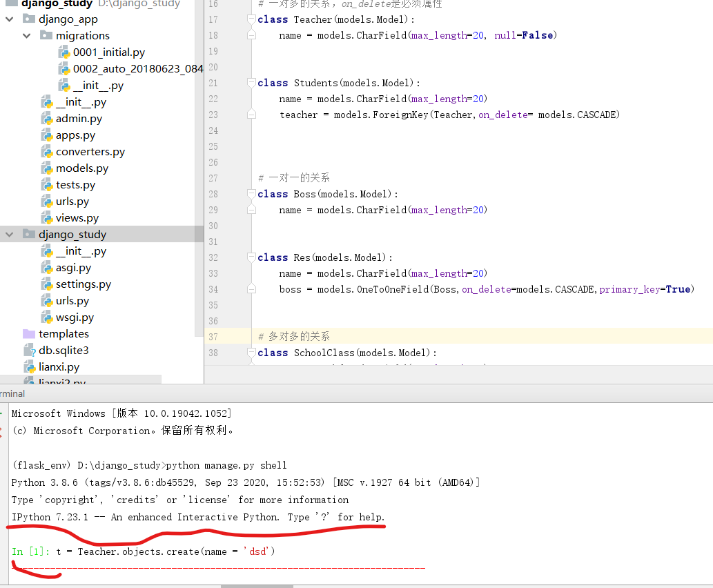713x588 pixels.
Task: Click 'null=False' in line 18
Action: (523, 35)
